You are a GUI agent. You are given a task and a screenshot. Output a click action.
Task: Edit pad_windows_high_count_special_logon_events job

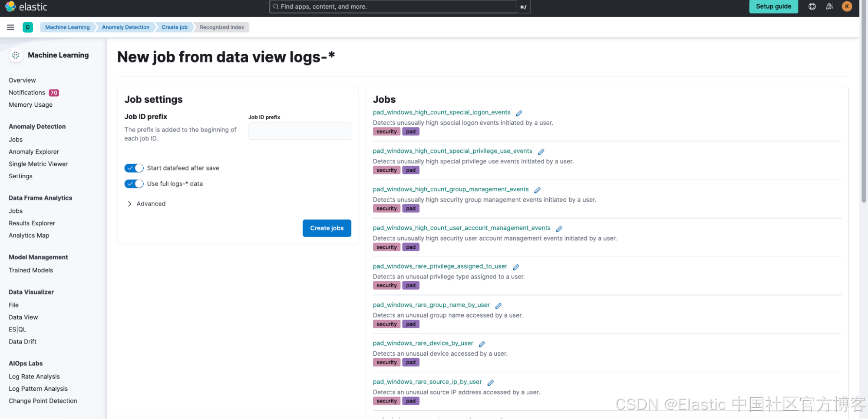tap(519, 113)
